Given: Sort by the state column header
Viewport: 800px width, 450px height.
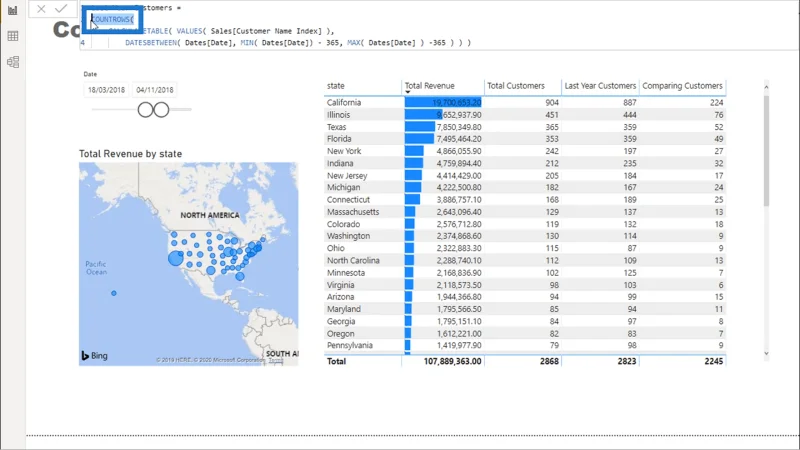Looking at the screenshot, I should coord(336,86).
